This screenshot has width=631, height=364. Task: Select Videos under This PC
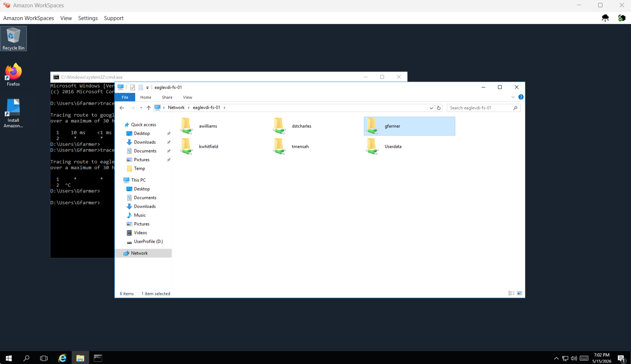(x=140, y=233)
